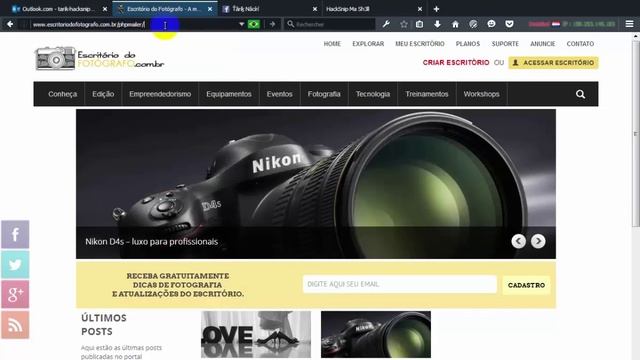Click the ACESSAR ESCRITÓRIO button
The width and height of the screenshot is (640, 360).
tap(553, 62)
